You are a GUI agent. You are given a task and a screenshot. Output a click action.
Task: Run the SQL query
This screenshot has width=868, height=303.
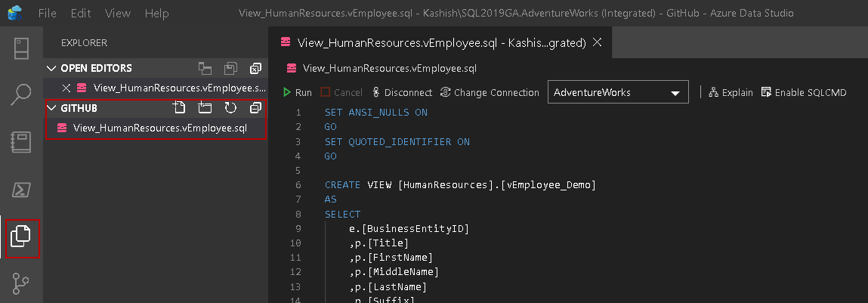point(297,92)
